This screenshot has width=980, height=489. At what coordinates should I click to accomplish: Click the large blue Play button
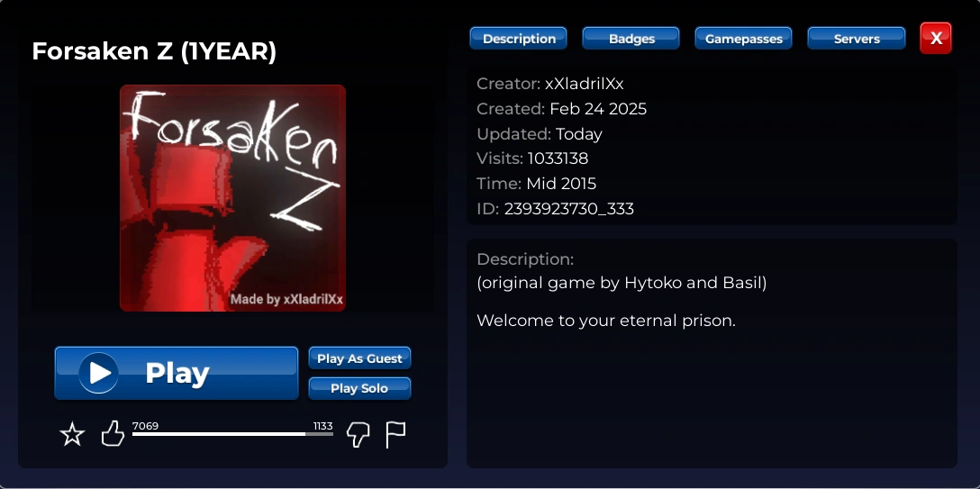pos(177,373)
